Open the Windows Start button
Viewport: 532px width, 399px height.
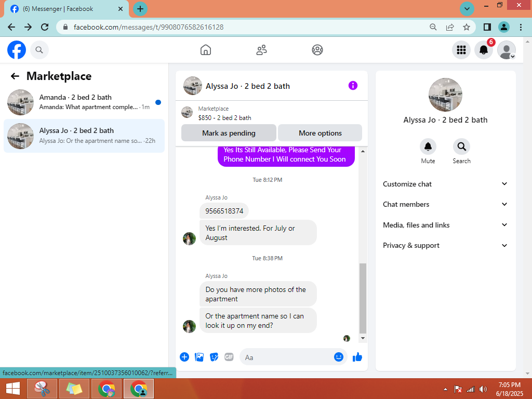click(13, 389)
